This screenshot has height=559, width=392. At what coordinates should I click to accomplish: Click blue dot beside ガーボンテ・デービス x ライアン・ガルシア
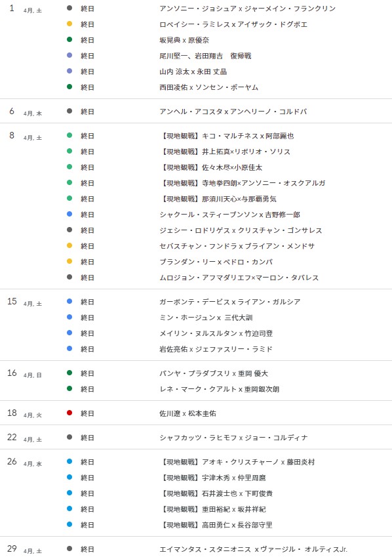69,302
